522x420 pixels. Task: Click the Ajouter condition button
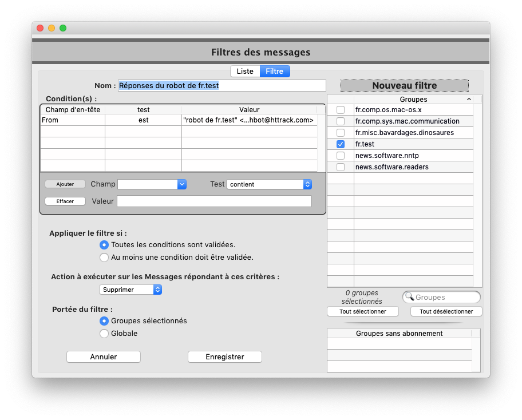pyautogui.click(x=65, y=184)
